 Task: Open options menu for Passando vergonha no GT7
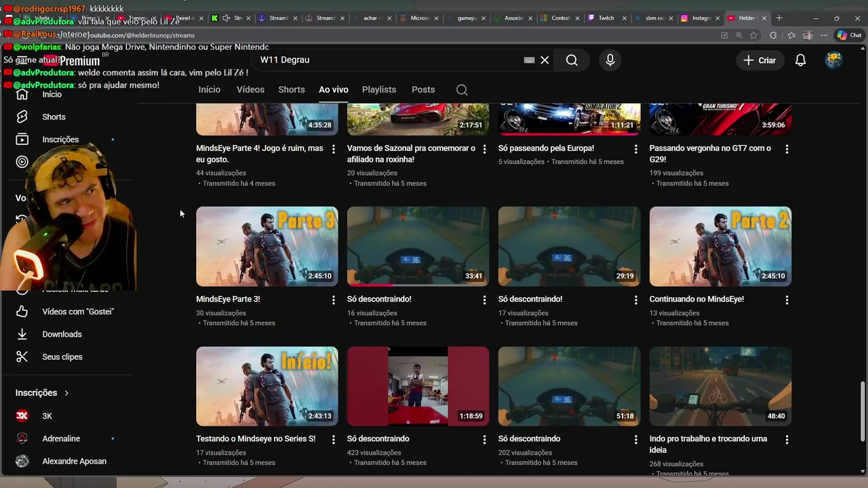pyautogui.click(x=787, y=149)
